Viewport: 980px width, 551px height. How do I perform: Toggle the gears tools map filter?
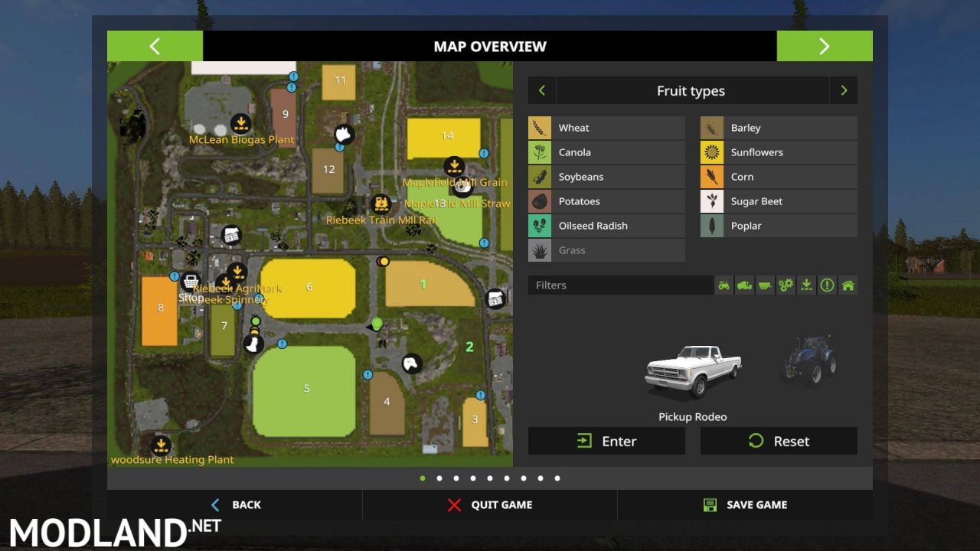(786, 285)
